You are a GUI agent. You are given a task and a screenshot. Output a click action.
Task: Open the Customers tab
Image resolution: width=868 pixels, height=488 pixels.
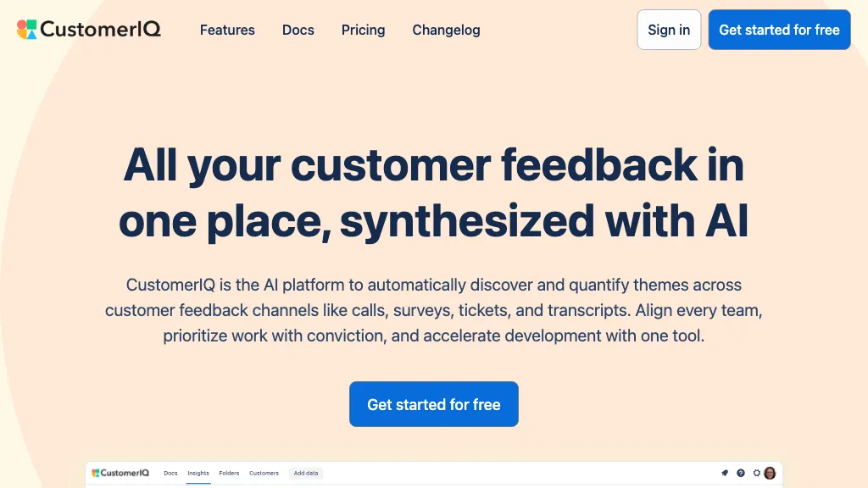pos(264,473)
